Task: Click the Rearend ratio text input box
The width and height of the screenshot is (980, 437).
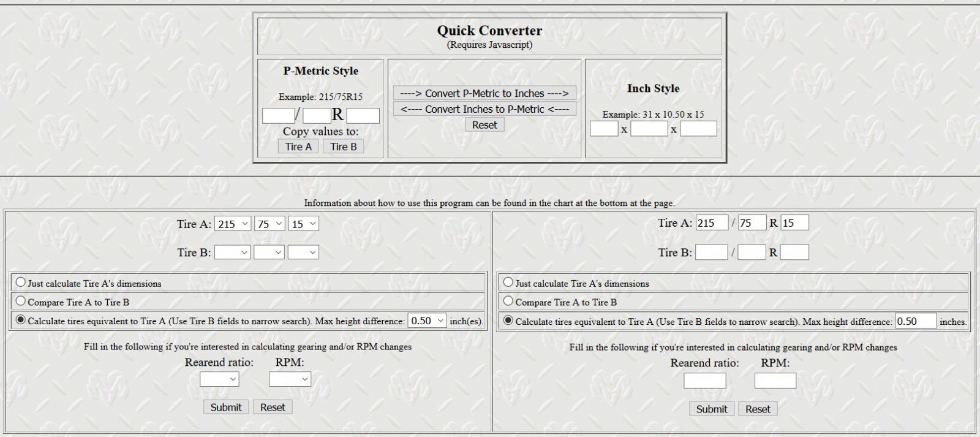Action: pyautogui.click(x=704, y=381)
